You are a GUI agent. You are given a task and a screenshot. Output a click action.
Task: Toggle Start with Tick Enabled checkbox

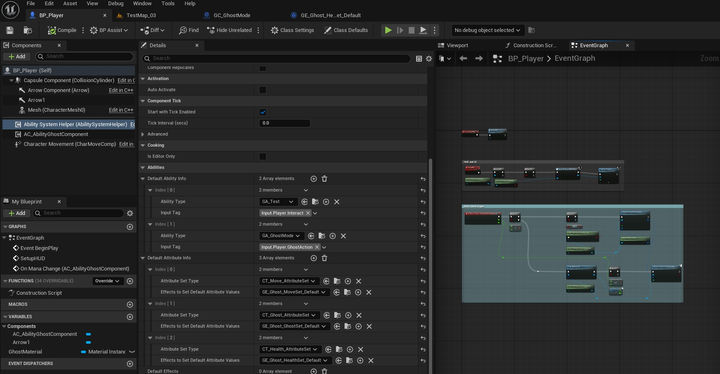[x=263, y=112]
